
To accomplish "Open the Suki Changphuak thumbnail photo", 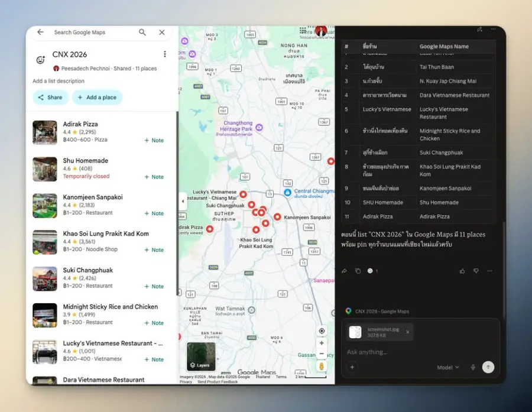I will 45,278.
